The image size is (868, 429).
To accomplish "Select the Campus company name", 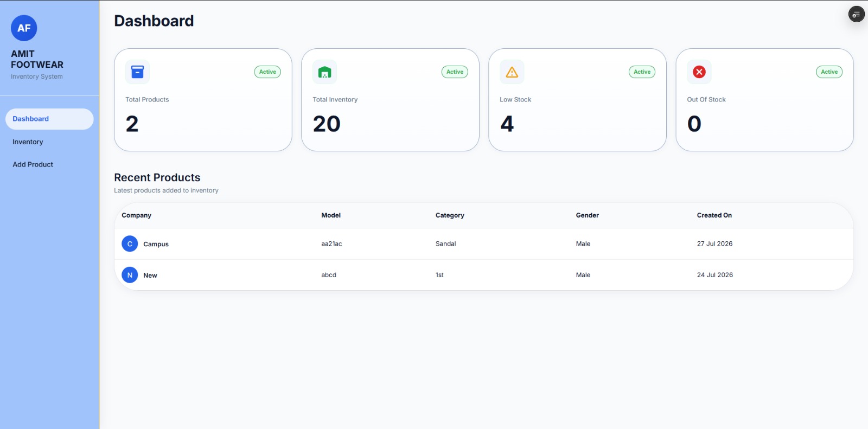I will [x=156, y=244].
